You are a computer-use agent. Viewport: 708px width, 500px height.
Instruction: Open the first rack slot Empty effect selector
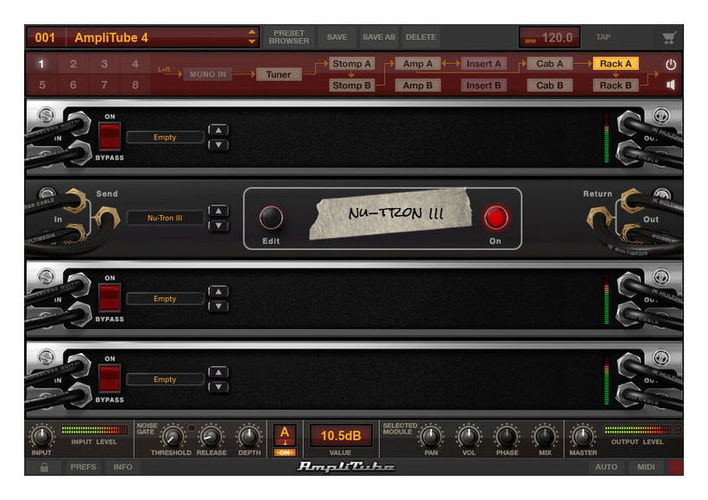point(165,137)
